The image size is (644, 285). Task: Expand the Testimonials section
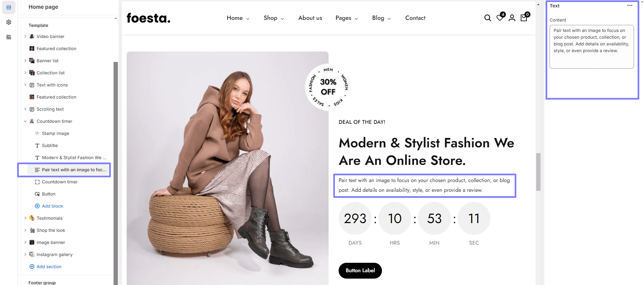point(25,218)
